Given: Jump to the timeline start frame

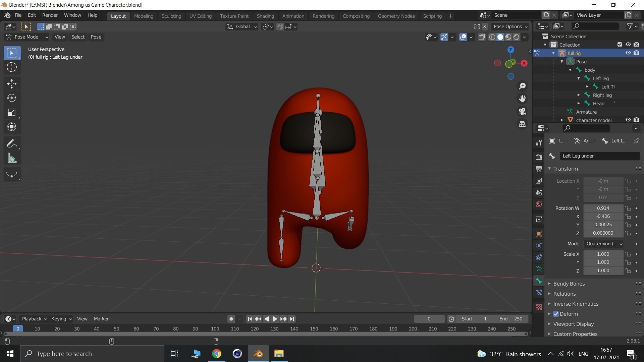Looking at the screenshot, I should (x=250, y=319).
